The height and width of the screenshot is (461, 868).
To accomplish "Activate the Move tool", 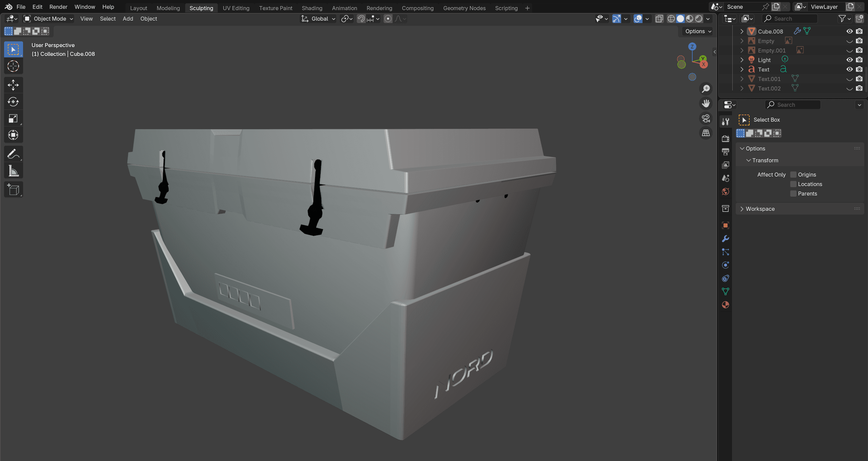I will pyautogui.click(x=13, y=85).
